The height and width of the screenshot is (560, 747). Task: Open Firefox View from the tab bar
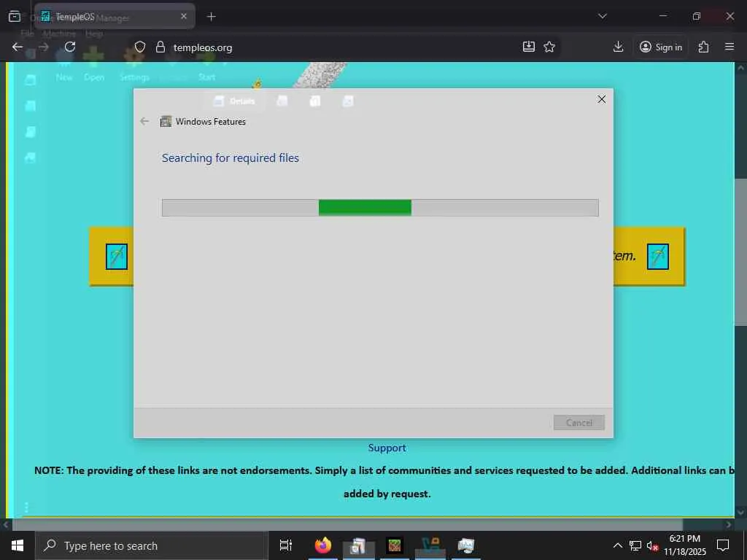pyautogui.click(x=15, y=17)
